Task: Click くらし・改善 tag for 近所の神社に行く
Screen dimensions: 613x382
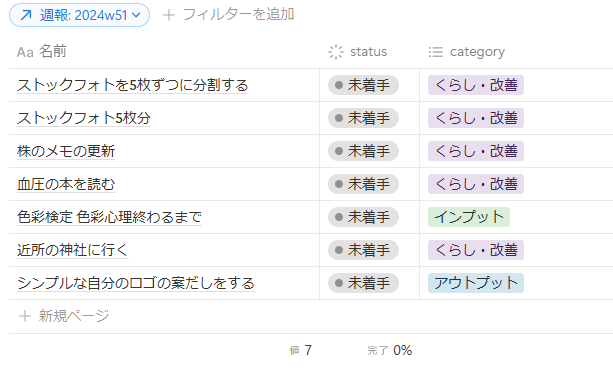Action: click(476, 250)
